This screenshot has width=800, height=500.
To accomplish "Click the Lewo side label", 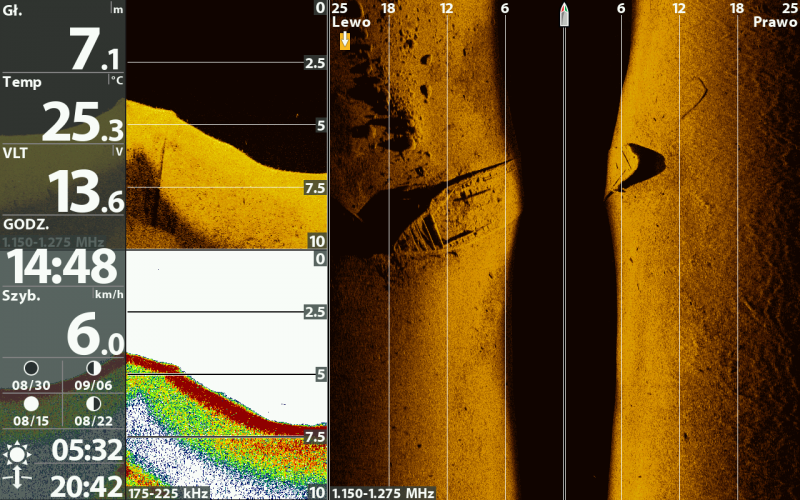I will [351, 22].
